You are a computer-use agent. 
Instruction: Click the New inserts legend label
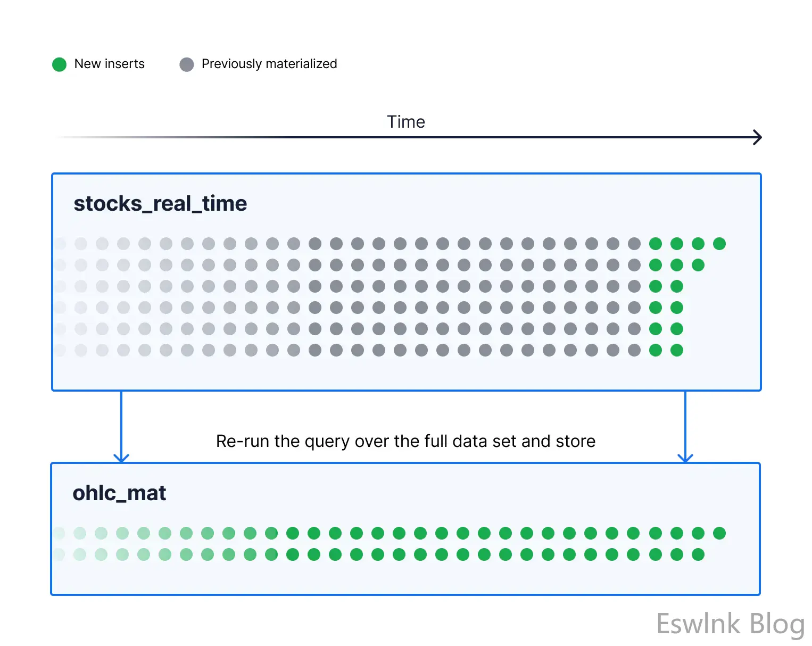coord(109,64)
